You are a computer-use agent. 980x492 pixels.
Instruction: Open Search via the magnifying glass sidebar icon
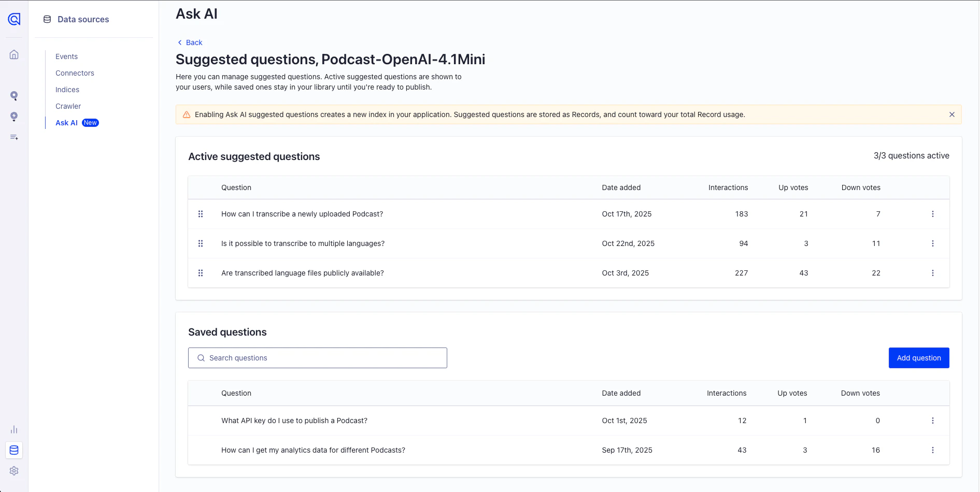(x=14, y=96)
